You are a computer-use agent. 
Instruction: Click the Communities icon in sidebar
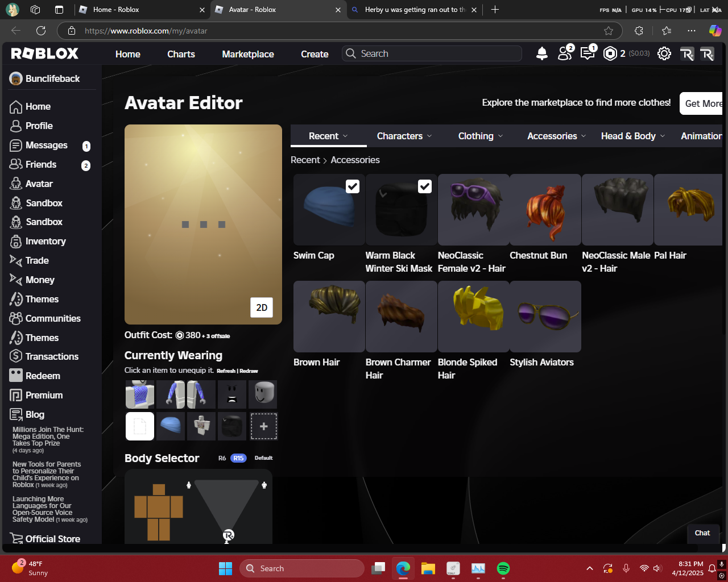click(16, 319)
